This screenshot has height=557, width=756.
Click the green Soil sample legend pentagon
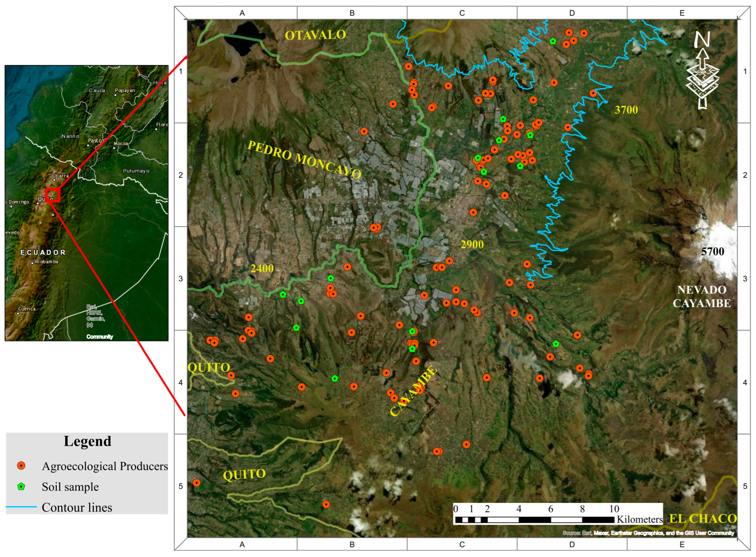(x=21, y=486)
